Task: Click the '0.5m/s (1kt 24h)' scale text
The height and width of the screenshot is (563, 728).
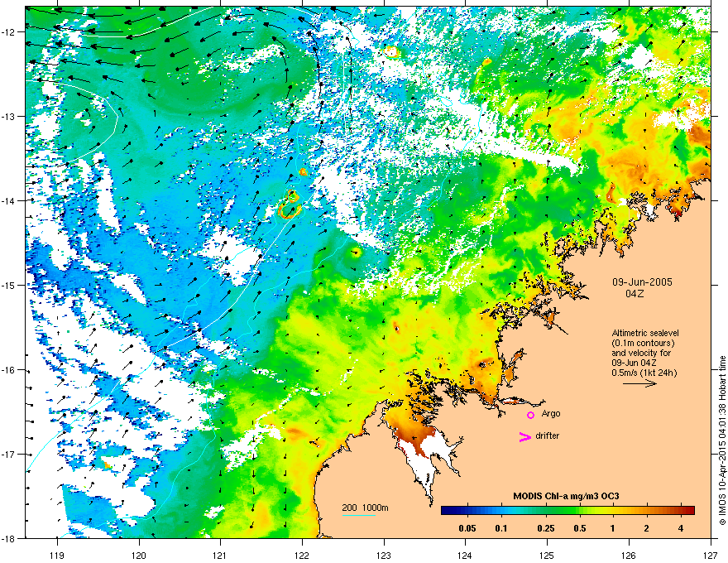Action: 644,373
